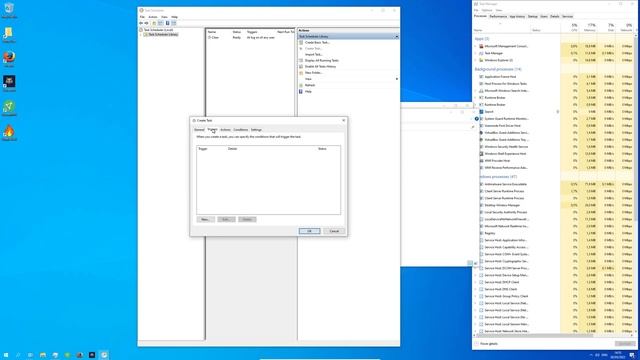Click the Status column header in Triggers list
640x360 pixels.
[322, 149]
